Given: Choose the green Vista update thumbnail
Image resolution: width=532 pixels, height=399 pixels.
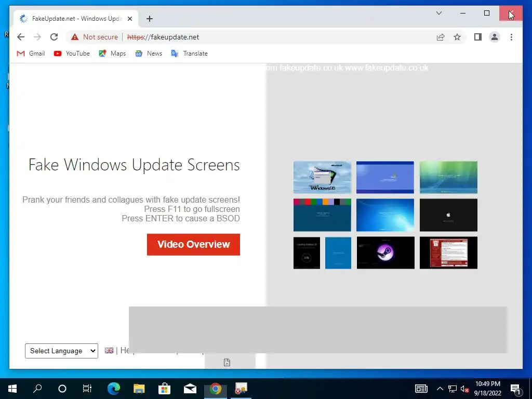Looking at the screenshot, I should [448, 177].
